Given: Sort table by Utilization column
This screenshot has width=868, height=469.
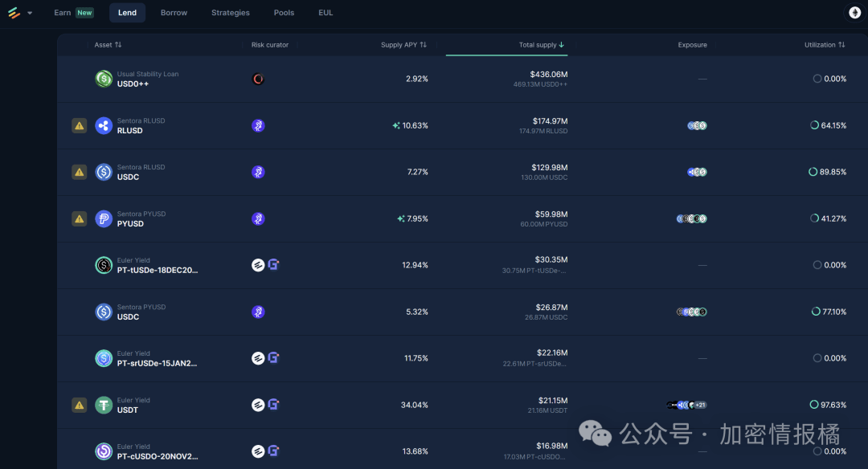Looking at the screenshot, I should (825, 45).
